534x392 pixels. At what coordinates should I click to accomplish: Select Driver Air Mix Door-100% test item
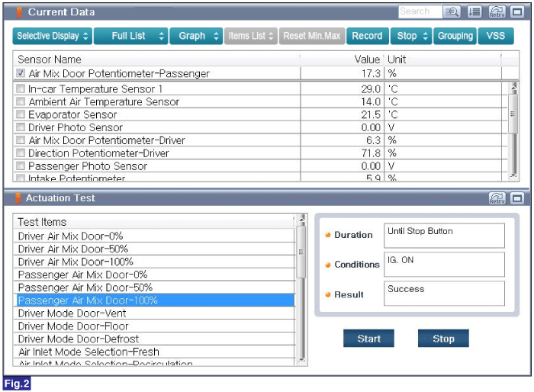[x=154, y=262]
